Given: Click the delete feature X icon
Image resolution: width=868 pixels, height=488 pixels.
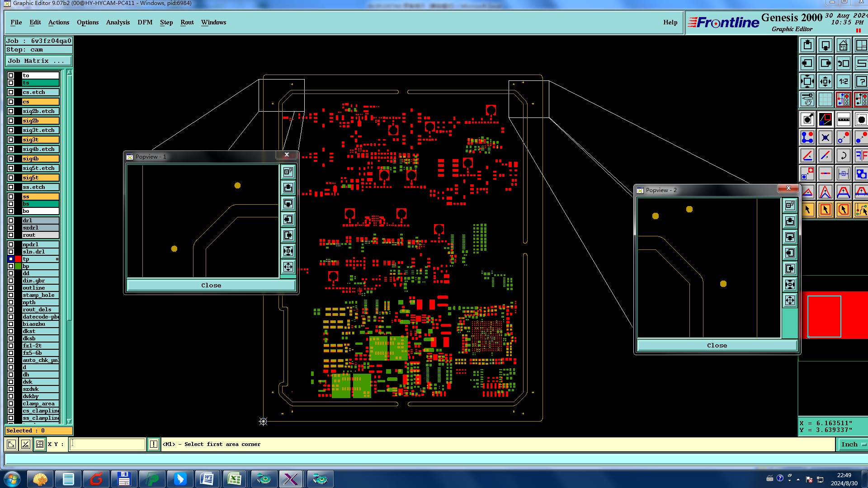Looking at the screenshot, I should (x=825, y=138).
